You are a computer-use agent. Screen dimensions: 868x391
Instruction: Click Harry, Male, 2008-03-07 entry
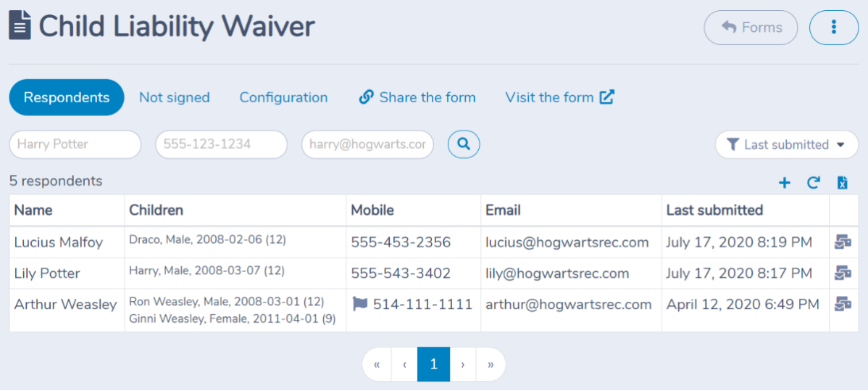point(207,271)
